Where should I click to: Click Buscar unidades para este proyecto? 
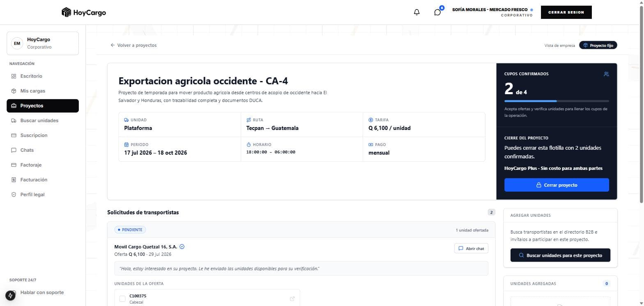[560, 255]
